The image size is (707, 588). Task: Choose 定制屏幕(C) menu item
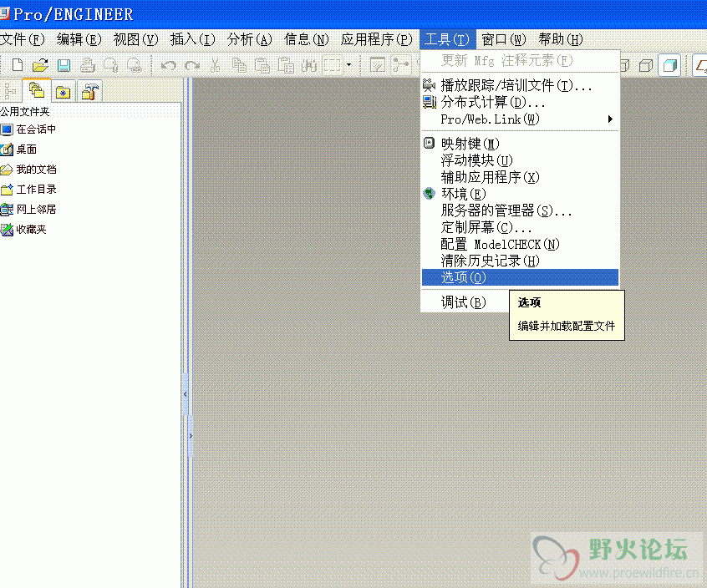coord(520,227)
